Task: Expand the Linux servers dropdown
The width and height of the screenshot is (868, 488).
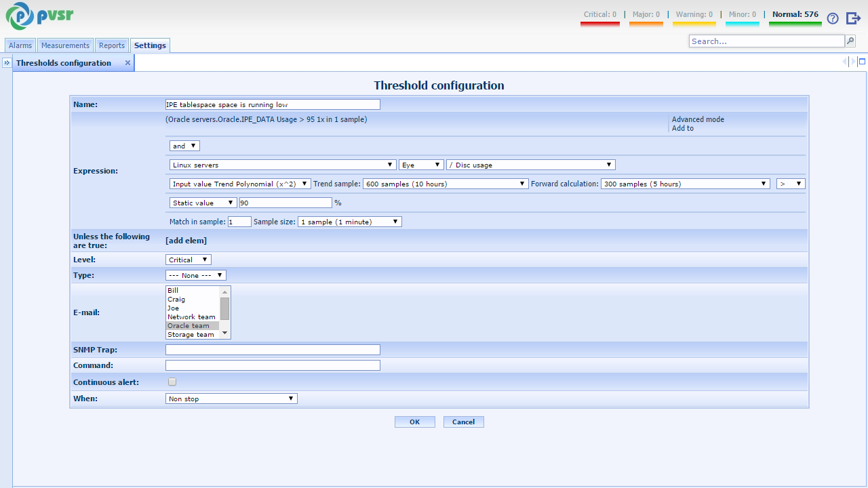Action: [283, 165]
